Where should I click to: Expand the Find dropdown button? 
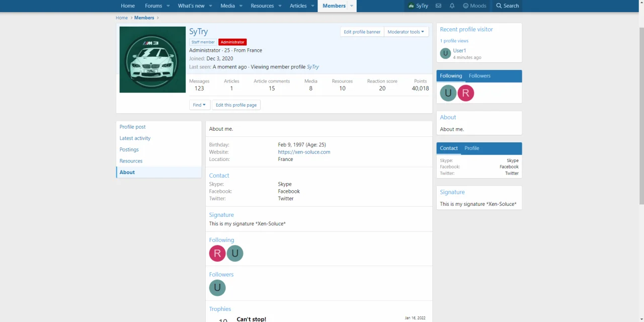click(199, 105)
